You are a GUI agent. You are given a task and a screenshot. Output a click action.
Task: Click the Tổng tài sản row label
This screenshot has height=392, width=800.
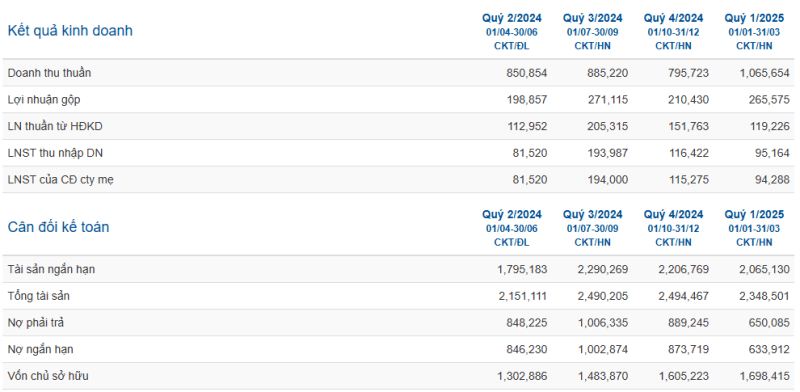pyautogui.click(x=39, y=296)
